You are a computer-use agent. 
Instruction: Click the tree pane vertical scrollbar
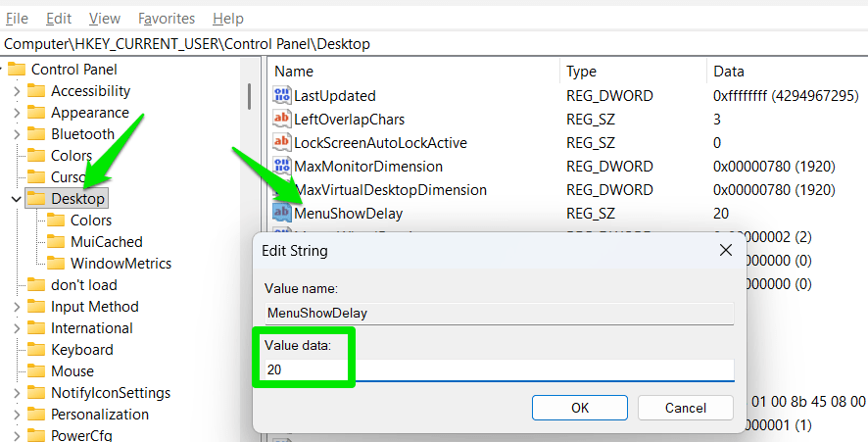(251, 96)
